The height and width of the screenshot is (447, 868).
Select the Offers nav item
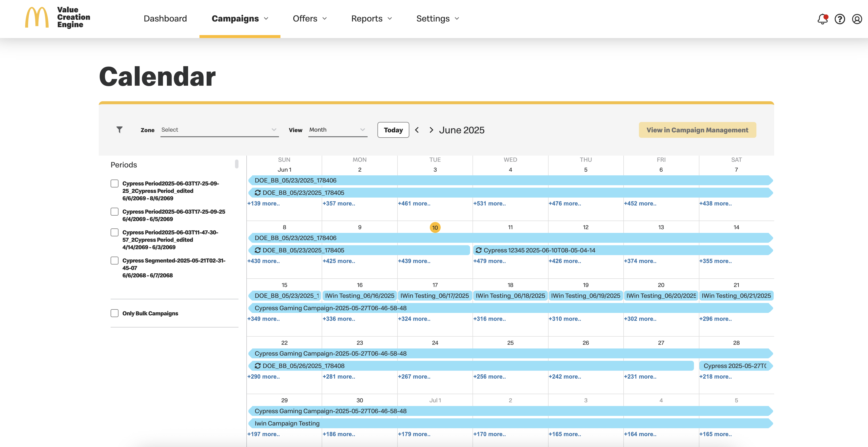click(305, 19)
